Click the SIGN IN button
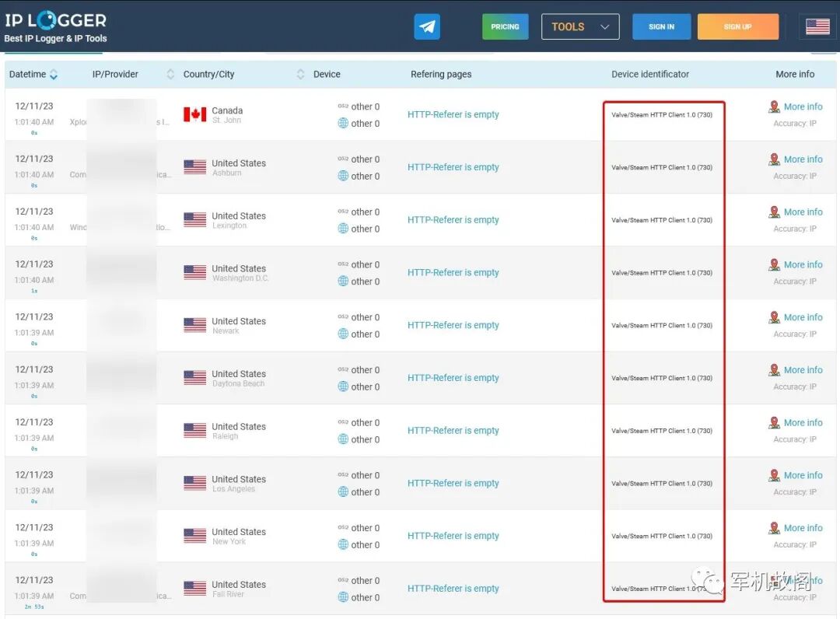Image resolution: width=840 pixels, height=619 pixels. coord(661,26)
